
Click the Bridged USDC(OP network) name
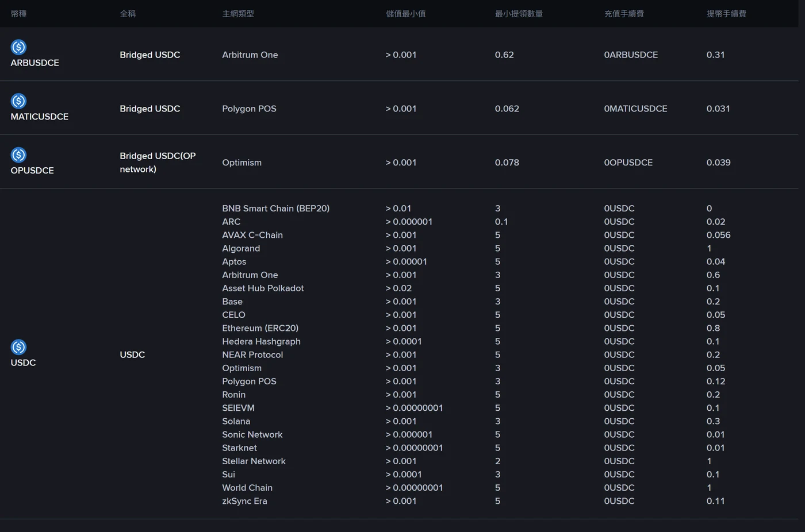[158, 163]
